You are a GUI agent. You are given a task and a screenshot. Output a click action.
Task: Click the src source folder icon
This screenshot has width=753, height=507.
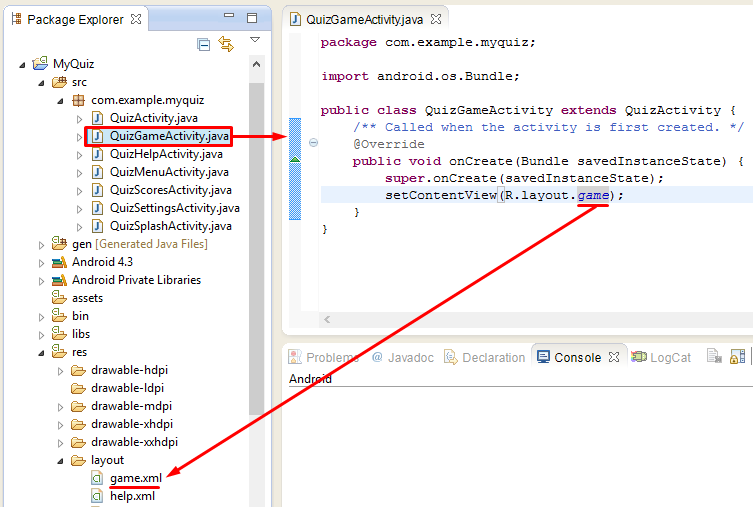59,82
